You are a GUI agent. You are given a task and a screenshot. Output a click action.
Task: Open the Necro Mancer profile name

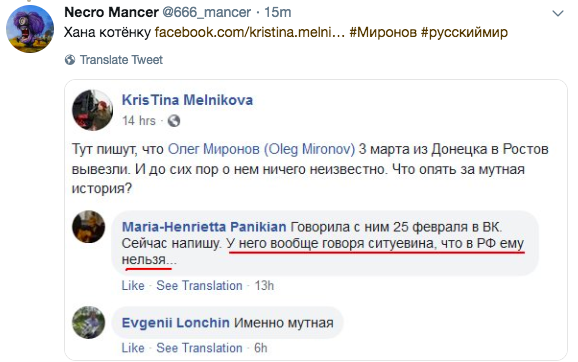click(x=111, y=13)
